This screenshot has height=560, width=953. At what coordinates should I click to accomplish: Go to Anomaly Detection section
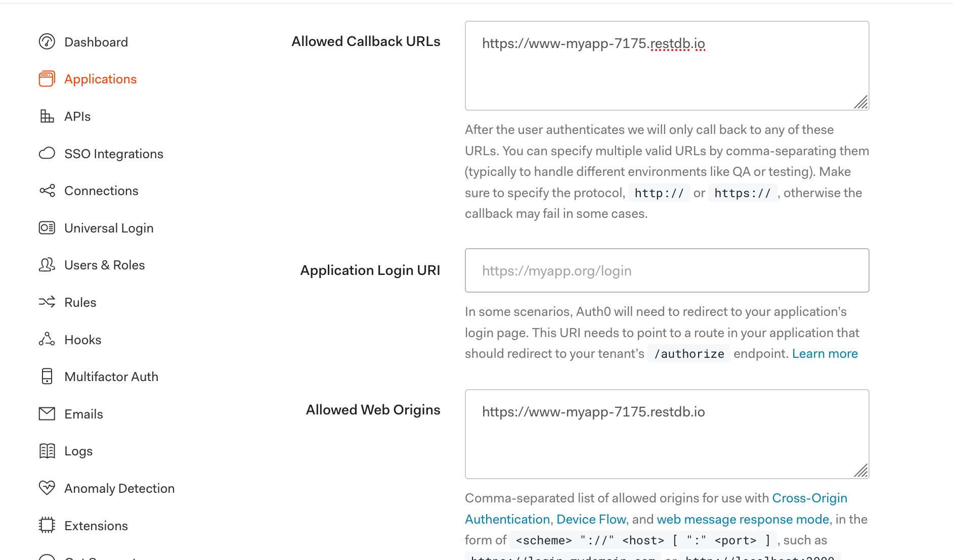point(119,488)
